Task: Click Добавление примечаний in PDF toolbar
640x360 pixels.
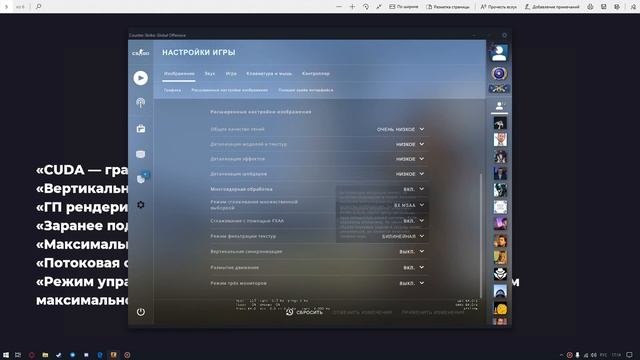Action: pos(552,7)
